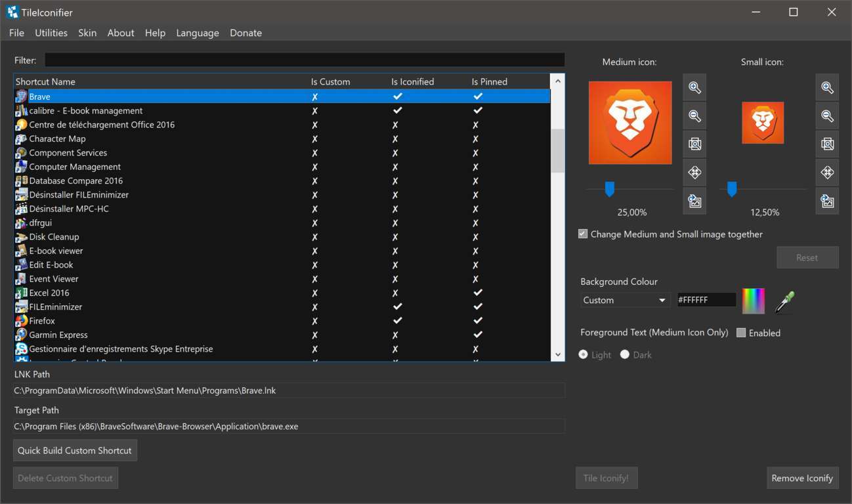Click the Disk Cleanup row icon
Image resolution: width=852 pixels, height=504 pixels.
click(x=21, y=237)
